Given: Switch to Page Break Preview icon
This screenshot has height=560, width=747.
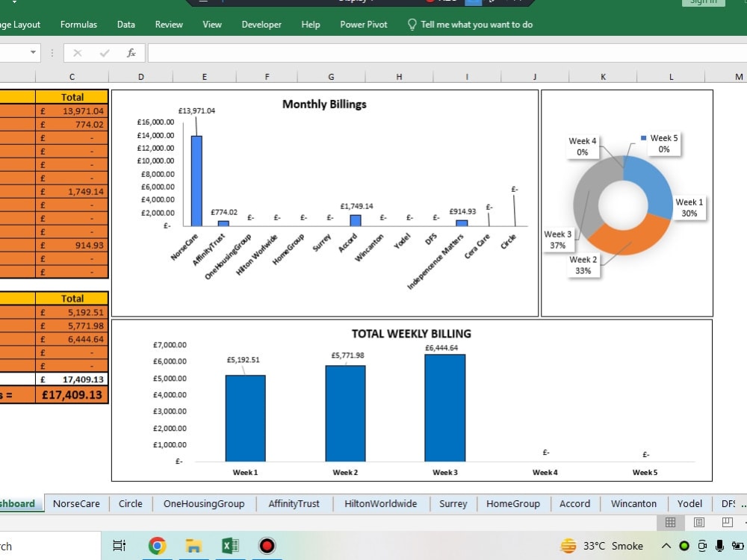Looking at the screenshot, I should click(727, 523).
